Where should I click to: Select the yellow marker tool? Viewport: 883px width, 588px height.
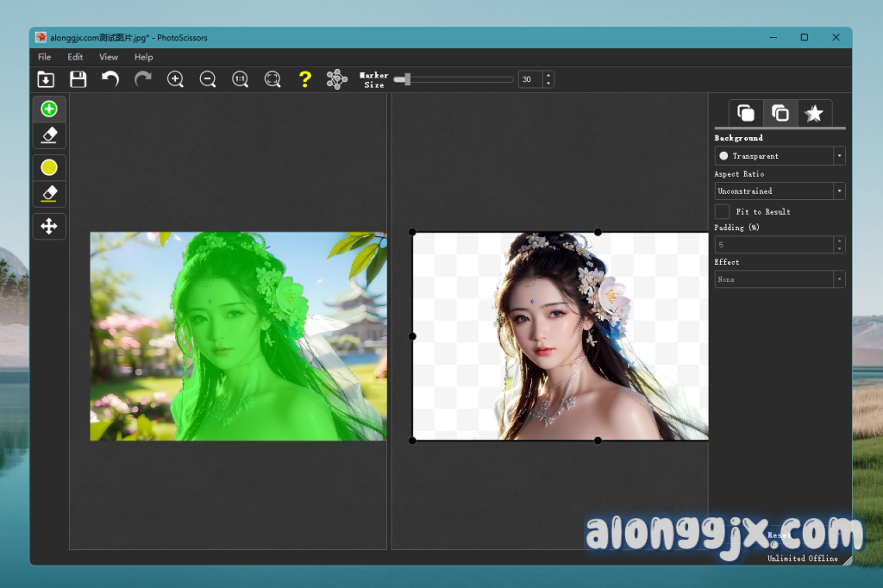(x=49, y=167)
